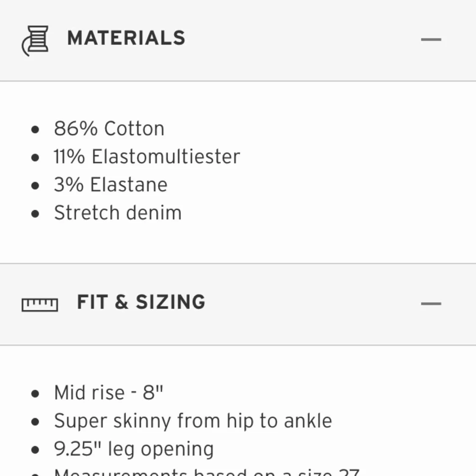Collapse the Fit & Sizing section minus icon
This screenshot has height=476, width=476.
point(431,304)
